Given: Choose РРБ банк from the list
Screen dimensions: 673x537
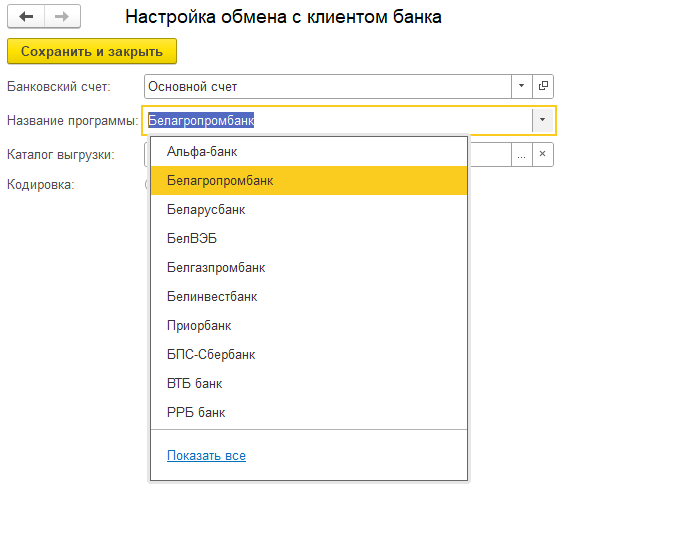Looking at the screenshot, I should tap(309, 413).
